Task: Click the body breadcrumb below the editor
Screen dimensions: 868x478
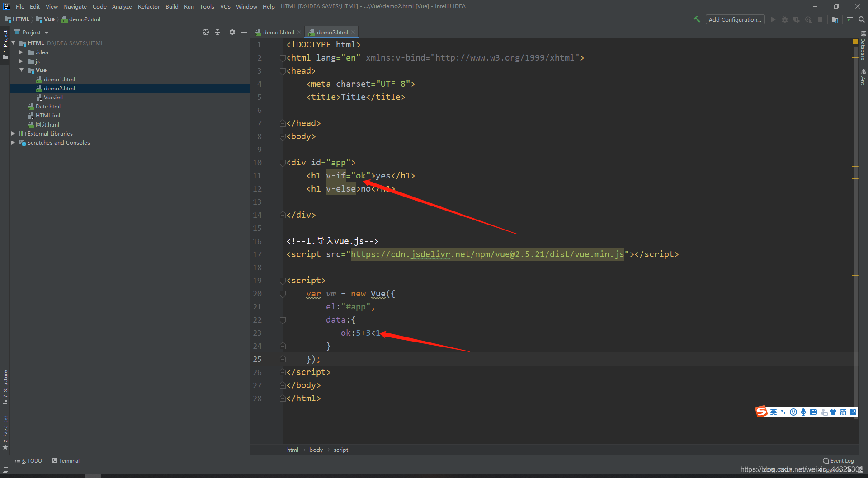Action: click(316, 450)
